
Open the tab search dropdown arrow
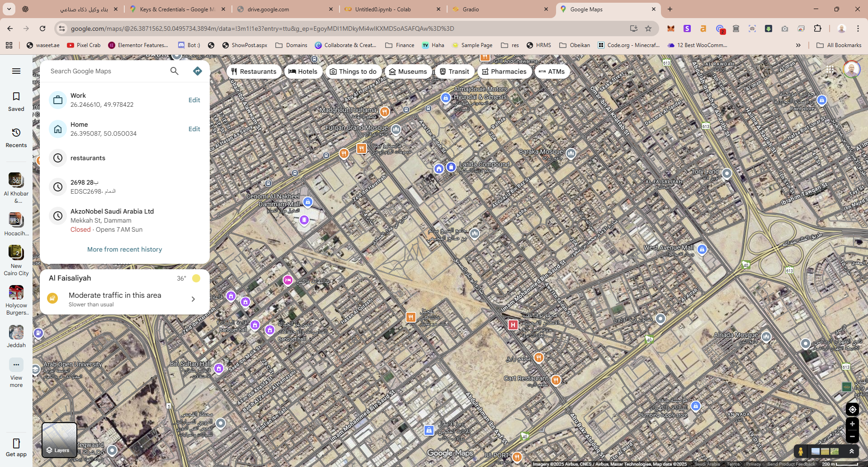9,9
